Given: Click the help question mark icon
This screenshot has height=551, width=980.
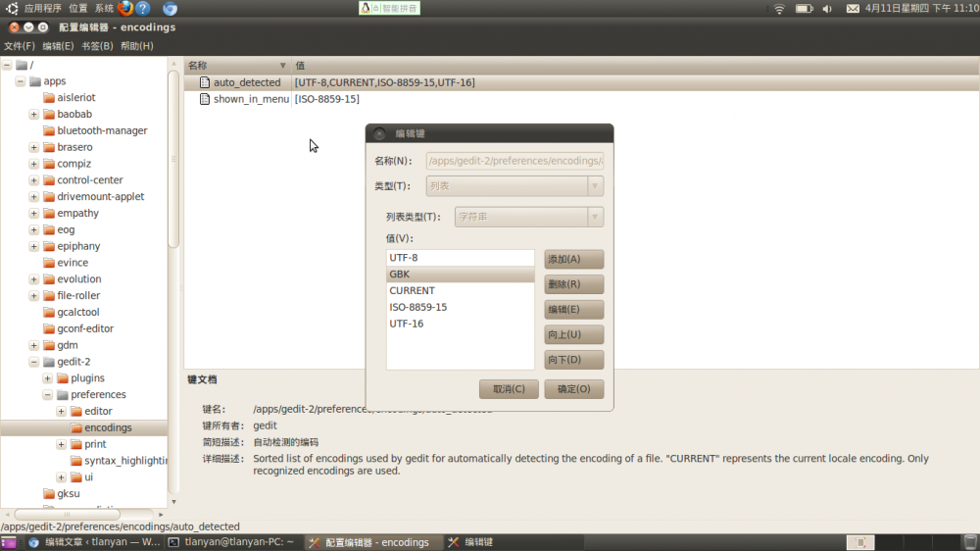Looking at the screenshot, I should point(143,9).
